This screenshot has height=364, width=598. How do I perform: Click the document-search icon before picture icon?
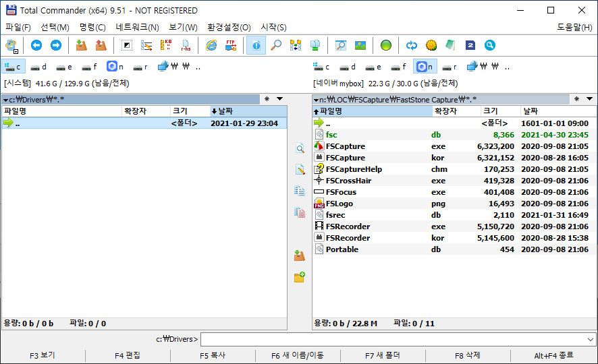[341, 46]
